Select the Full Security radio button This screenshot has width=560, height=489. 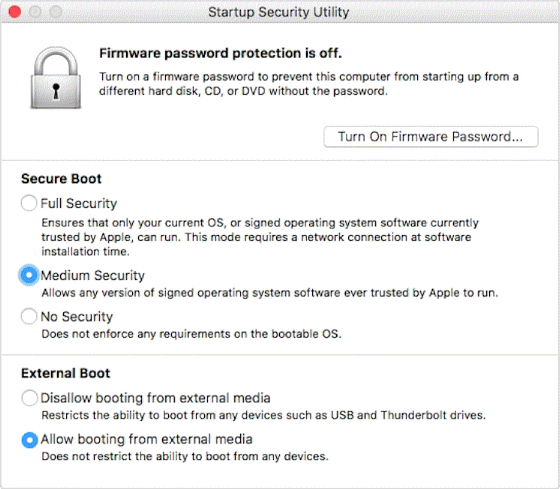[x=29, y=203]
